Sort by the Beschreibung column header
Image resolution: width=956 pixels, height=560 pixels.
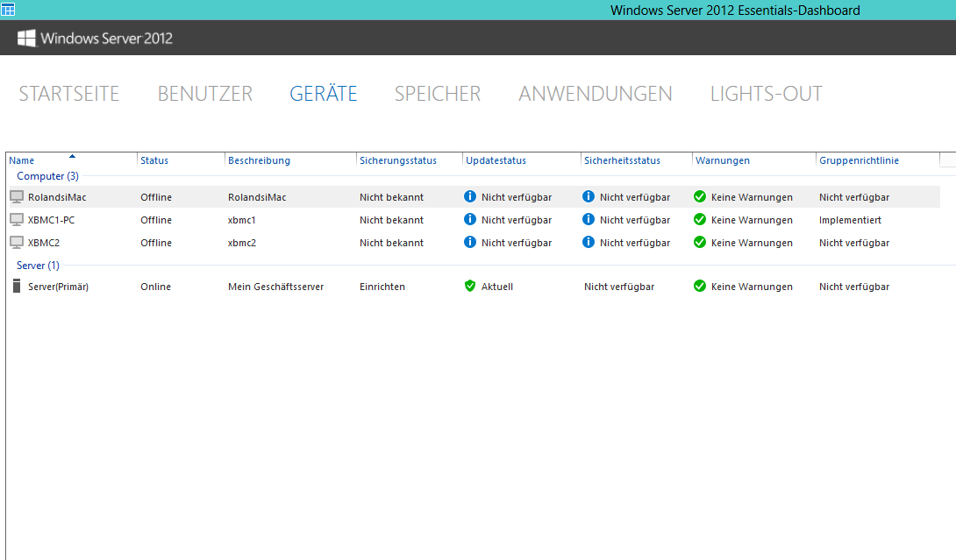point(259,160)
